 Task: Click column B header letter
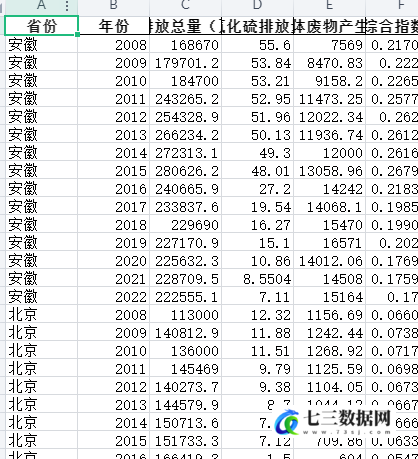114,5
